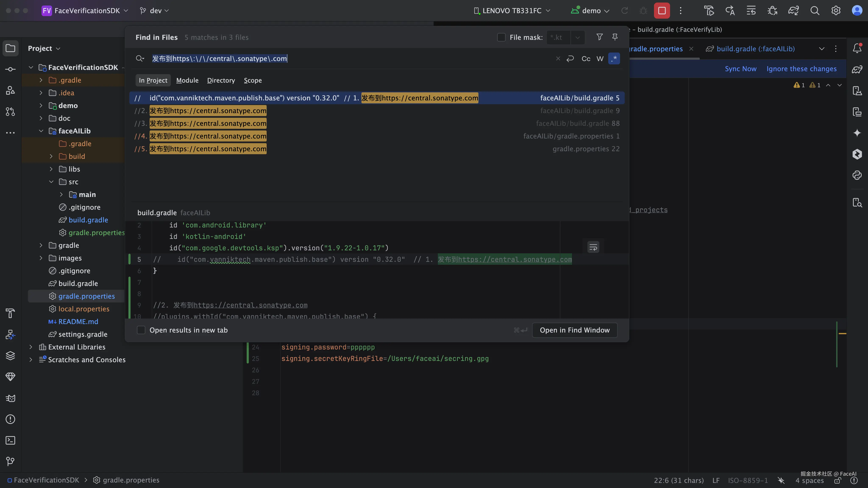Image resolution: width=868 pixels, height=488 pixels.
Task: Select the build.gradle (:faceAILib) editor tab
Action: 755,49
